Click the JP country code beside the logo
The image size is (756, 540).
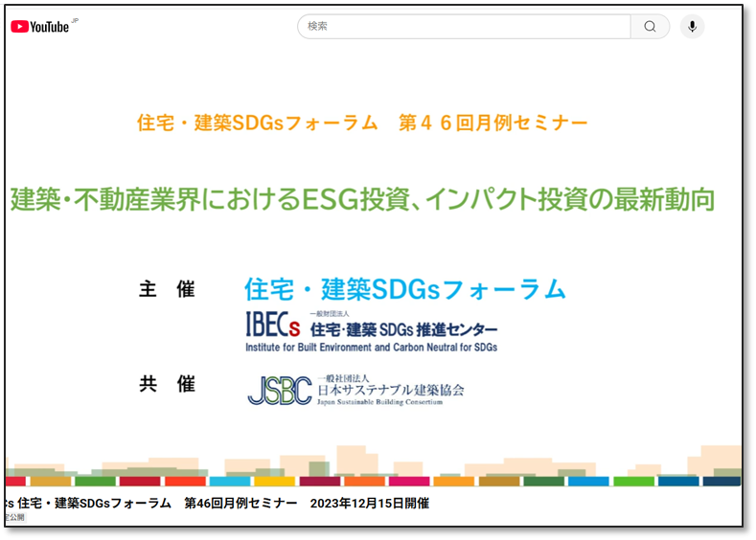[75, 20]
